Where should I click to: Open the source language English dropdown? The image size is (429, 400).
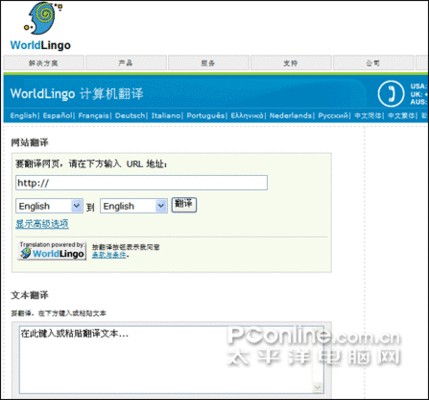coord(49,206)
